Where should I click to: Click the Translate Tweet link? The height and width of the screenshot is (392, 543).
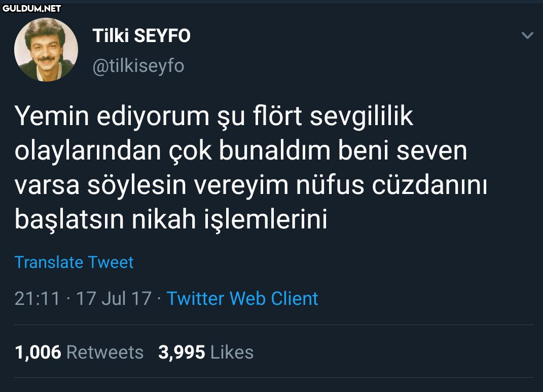click(74, 262)
